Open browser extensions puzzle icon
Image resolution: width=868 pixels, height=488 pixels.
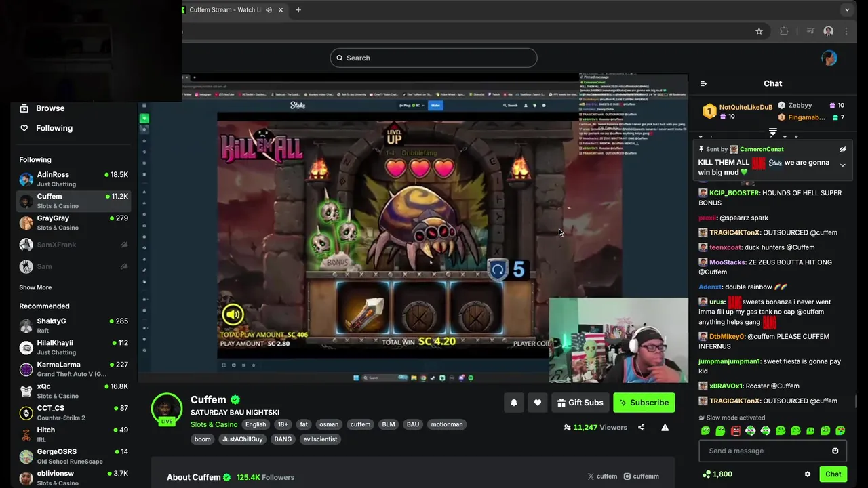(x=784, y=31)
